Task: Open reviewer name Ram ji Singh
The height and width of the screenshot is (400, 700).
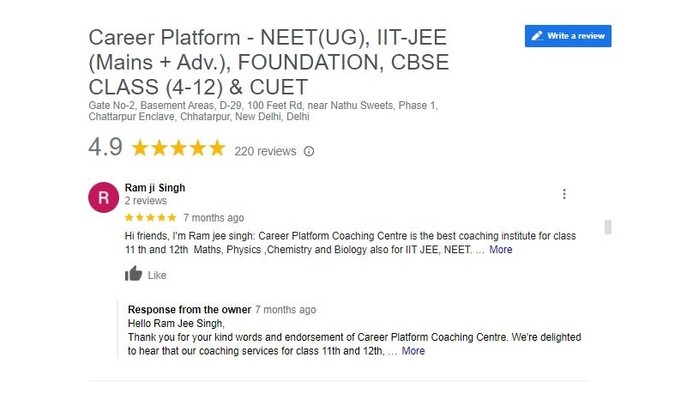Action: tap(155, 188)
